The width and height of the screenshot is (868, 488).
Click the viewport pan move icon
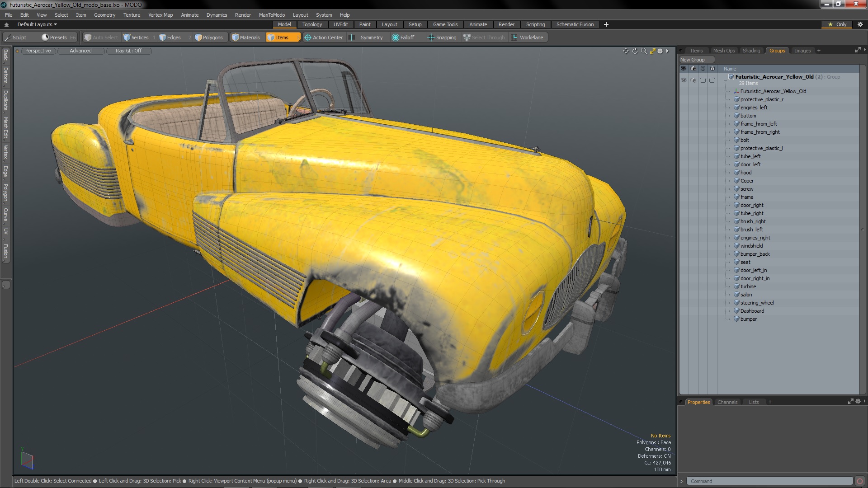(626, 51)
